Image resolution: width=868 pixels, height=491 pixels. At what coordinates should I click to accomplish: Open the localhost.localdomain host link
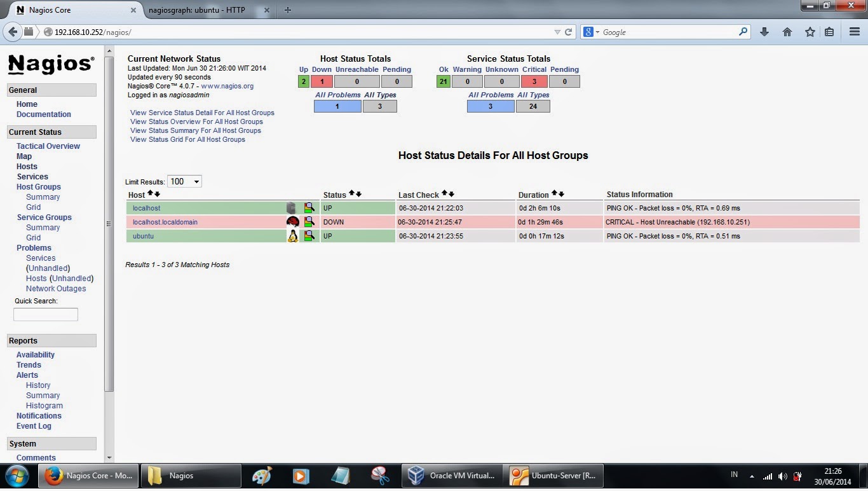(165, 222)
